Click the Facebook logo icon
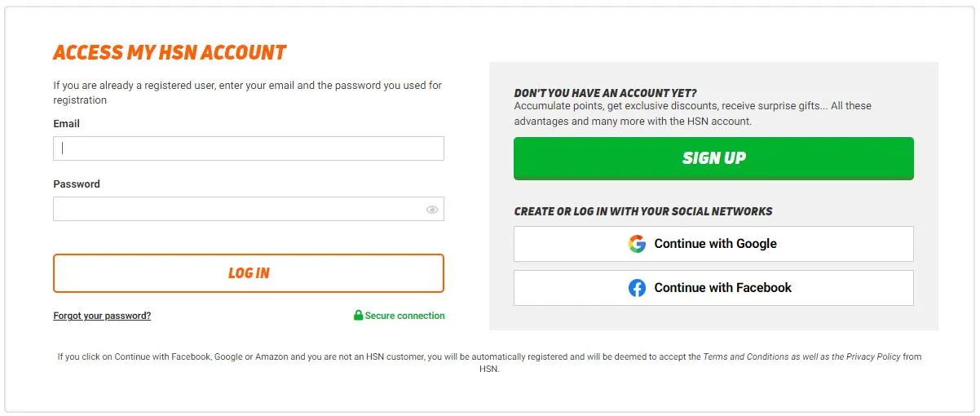 pyautogui.click(x=637, y=288)
